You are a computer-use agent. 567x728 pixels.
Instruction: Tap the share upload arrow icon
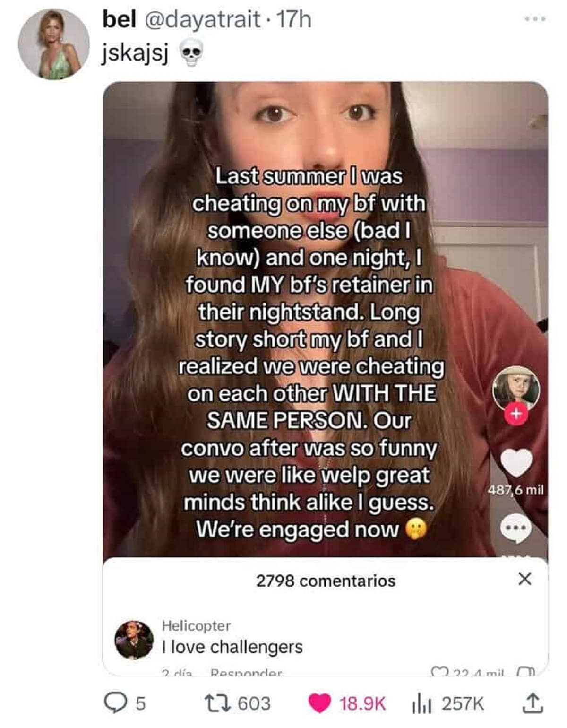[533, 703]
